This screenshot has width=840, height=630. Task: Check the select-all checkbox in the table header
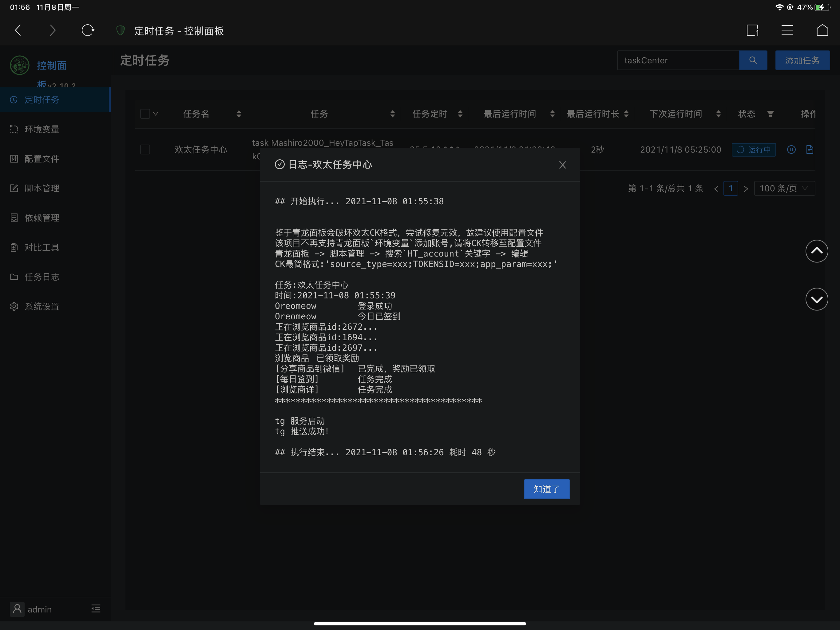pyautogui.click(x=145, y=114)
